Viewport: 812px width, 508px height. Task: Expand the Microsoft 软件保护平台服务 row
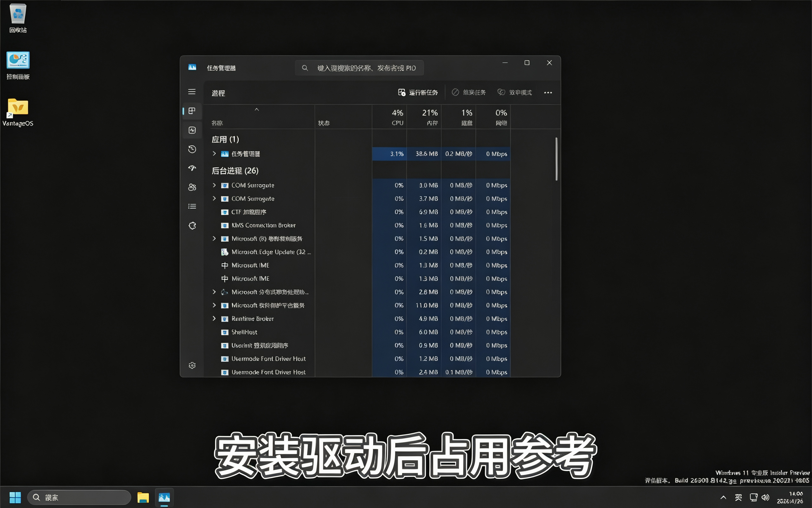[214, 305]
